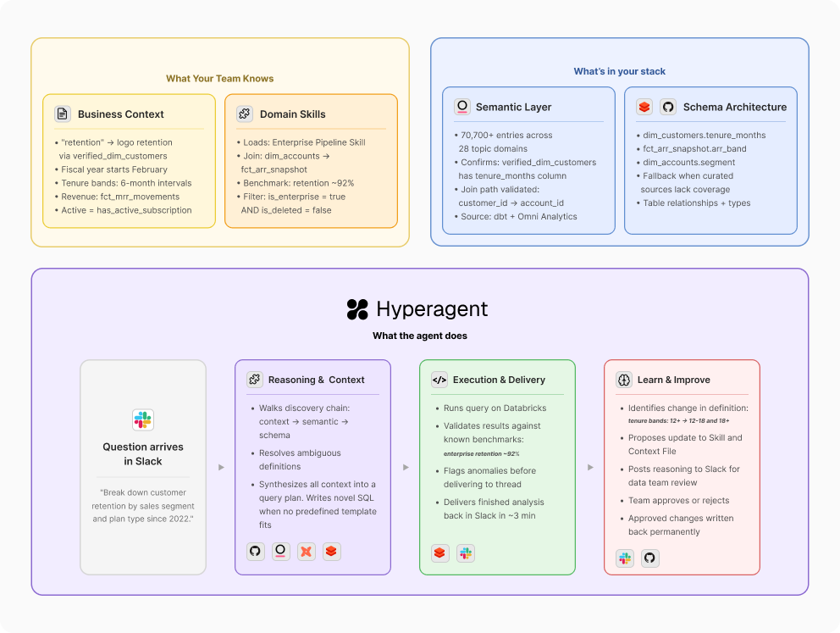Expand the arrow after the Slack question card
The image size is (840, 633).
[221, 467]
